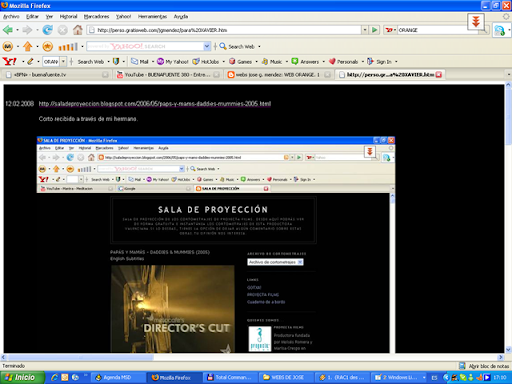This screenshot has width=512, height=384.
Task: Click the green Go arrow next to URL
Action: 374,30
